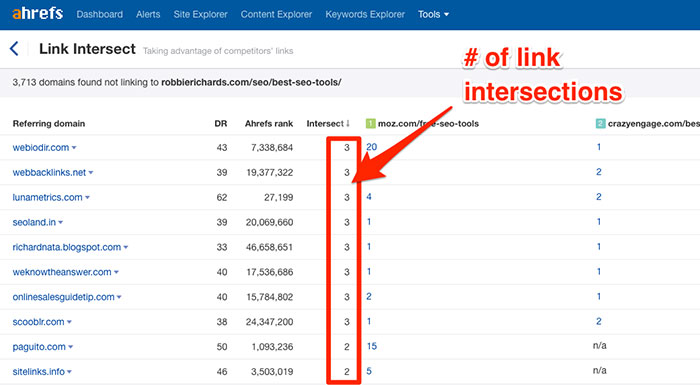
Task: Expand the paguito.com dropdown arrow
Action: click(x=71, y=347)
